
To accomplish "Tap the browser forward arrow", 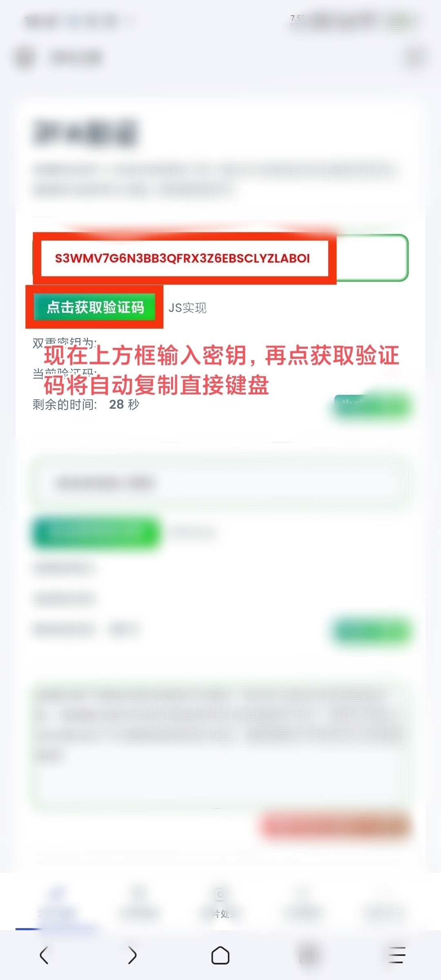I will pos(132,955).
